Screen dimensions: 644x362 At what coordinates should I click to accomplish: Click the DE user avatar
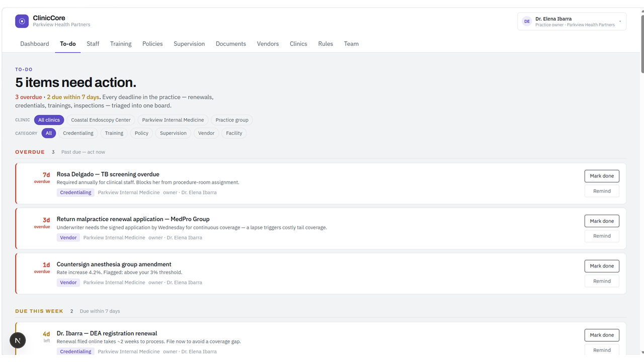coord(527,21)
